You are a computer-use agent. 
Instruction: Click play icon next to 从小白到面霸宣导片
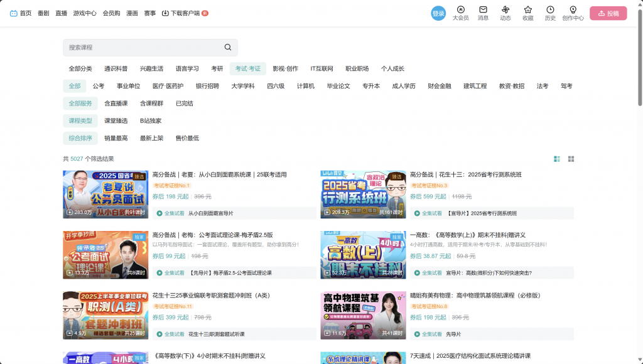tap(159, 213)
